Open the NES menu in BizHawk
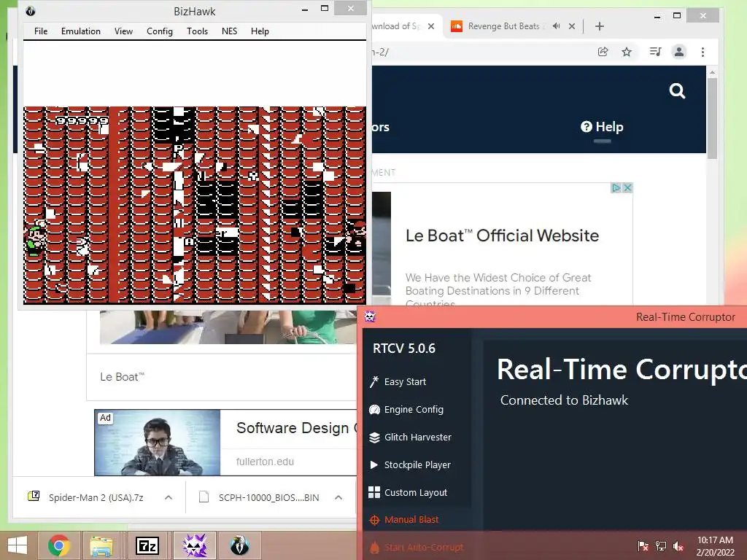 pos(229,31)
